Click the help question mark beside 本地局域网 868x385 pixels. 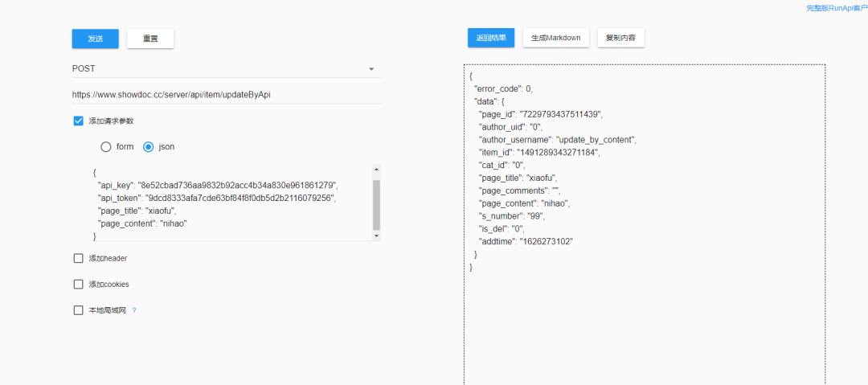pos(134,310)
